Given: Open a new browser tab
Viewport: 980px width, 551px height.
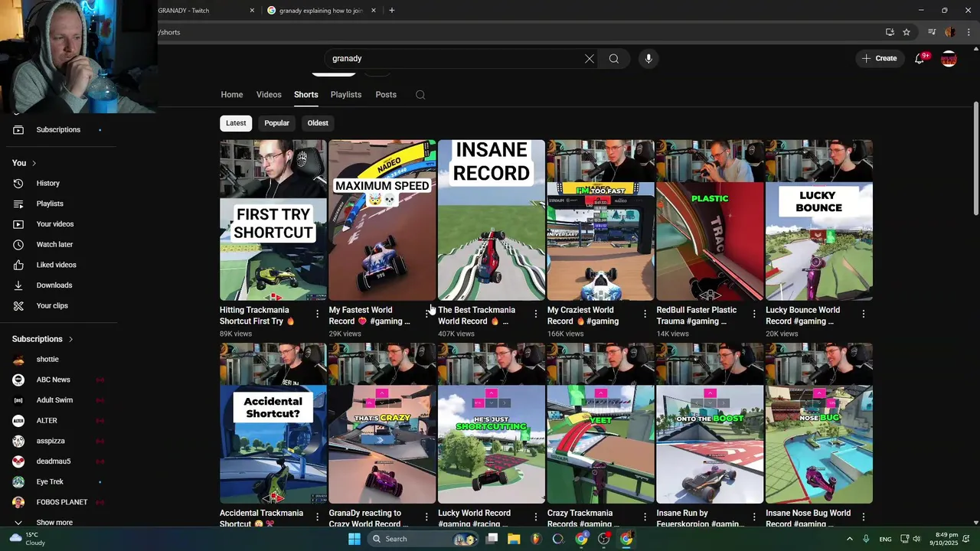Looking at the screenshot, I should (x=392, y=11).
